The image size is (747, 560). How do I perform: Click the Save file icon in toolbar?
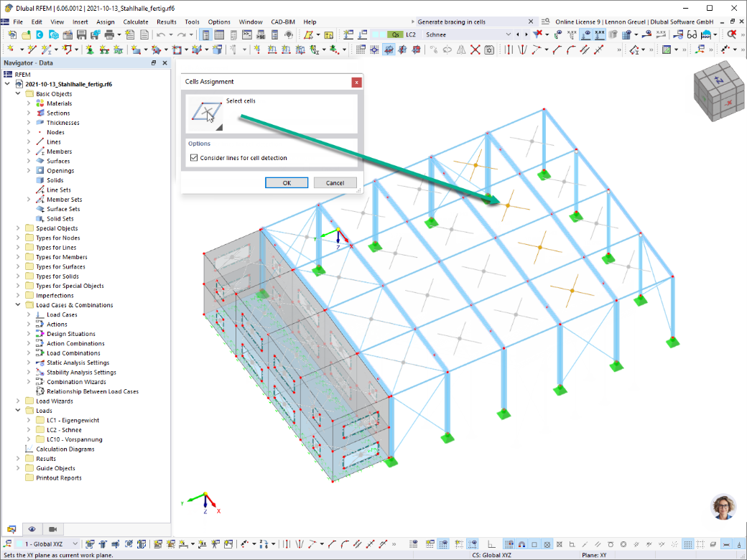pyautogui.click(x=81, y=34)
